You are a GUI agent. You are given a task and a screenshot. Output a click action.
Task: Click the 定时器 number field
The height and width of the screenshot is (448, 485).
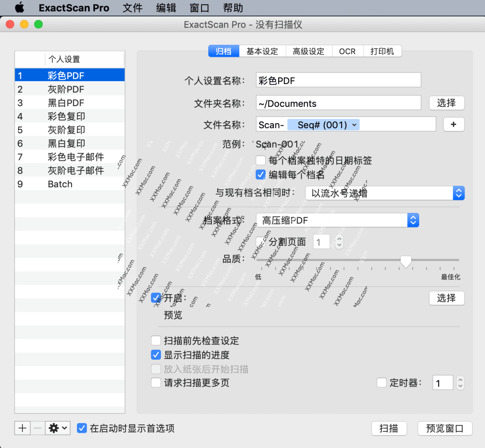coord(443,383)
